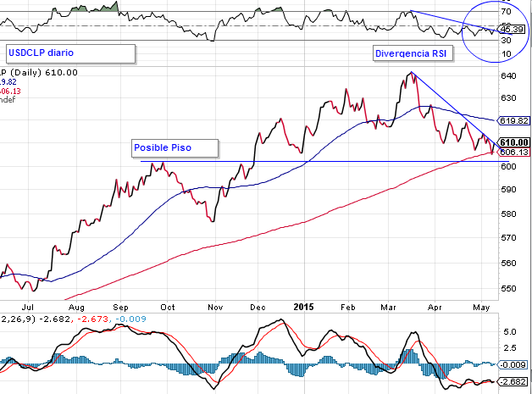
Task: Click the -2.682 MACD value tag
Action: (513, 382)
